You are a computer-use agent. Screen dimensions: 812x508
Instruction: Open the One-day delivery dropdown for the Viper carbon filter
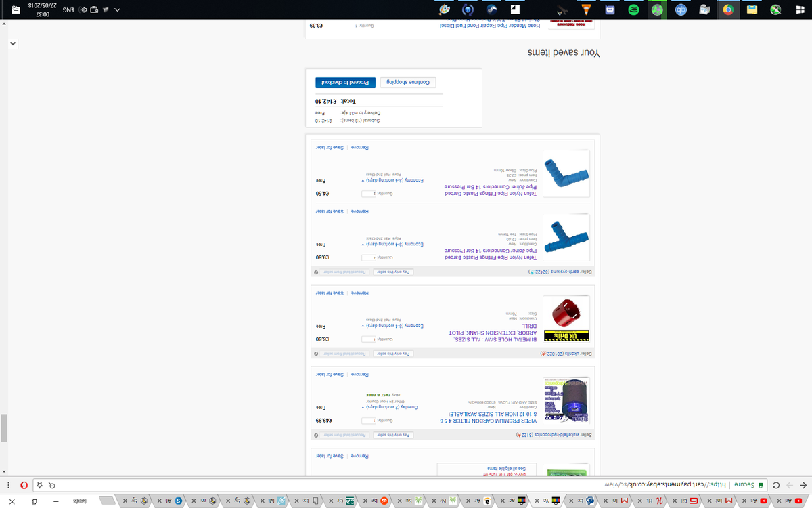point(361,406)
